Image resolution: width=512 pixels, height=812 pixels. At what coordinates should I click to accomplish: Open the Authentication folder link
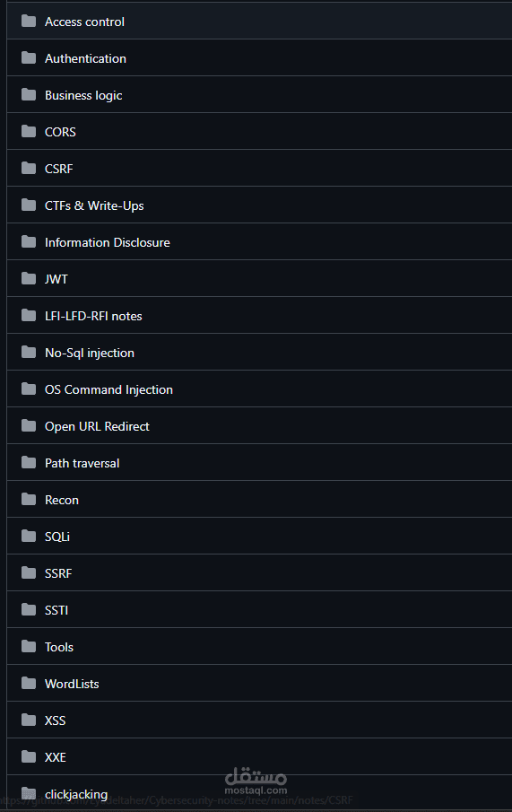coord(85,58)
